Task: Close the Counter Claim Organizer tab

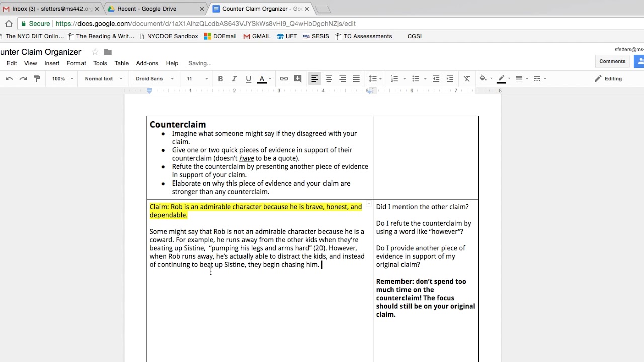Action: 307,9
